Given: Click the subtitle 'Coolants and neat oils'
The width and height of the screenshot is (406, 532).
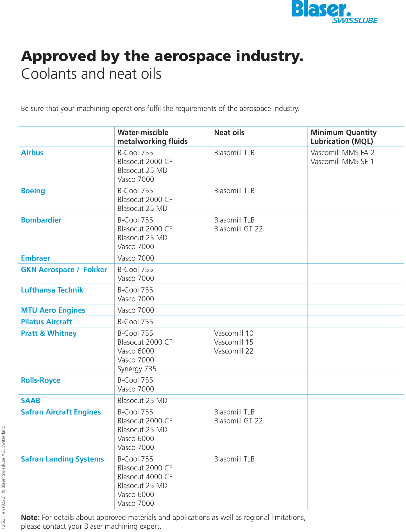Looking at the screenshot, I should 91,74.
